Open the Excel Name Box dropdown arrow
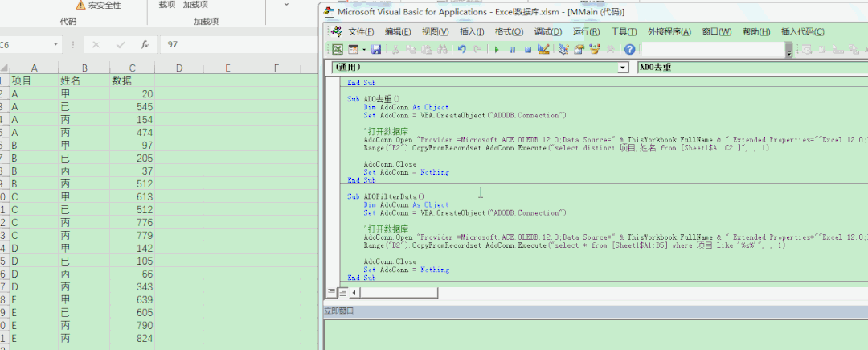This screenshot has width=868, height=350. 55,44
